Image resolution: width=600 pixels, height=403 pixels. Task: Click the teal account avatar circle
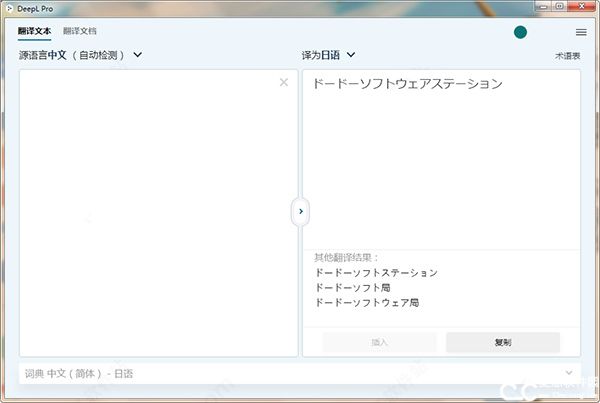tap(520, 32)
